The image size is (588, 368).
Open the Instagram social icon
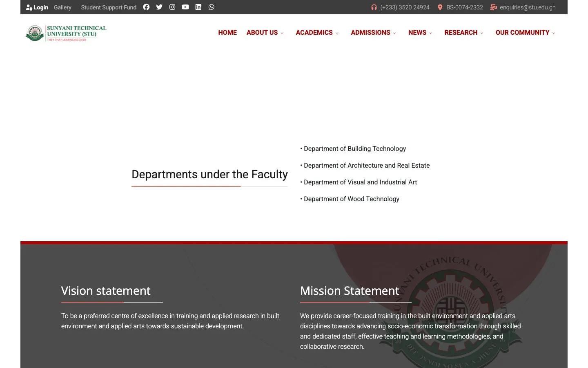(172, 7)
